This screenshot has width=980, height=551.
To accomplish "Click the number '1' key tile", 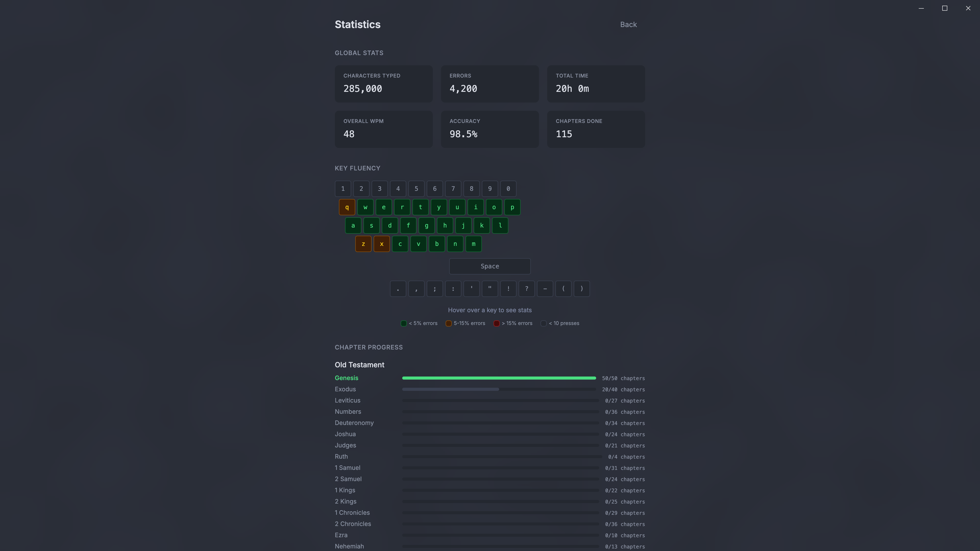I will (x=343, y=189).
